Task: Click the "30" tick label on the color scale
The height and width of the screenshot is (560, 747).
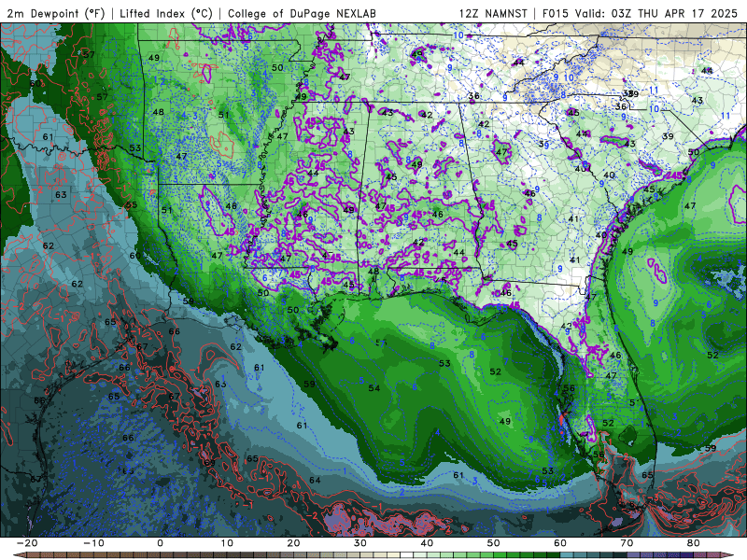Action: click(x=360, y=543)
